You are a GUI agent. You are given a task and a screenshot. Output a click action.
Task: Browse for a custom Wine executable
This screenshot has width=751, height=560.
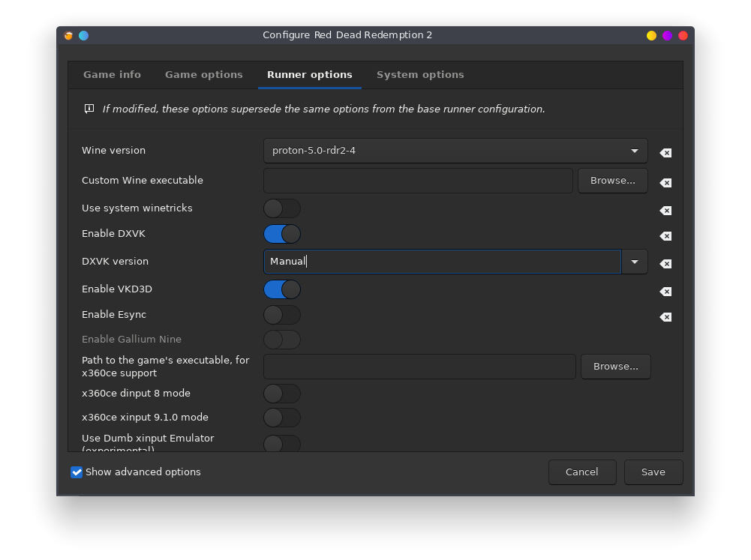pyautogui.click(x=613, y=181)
